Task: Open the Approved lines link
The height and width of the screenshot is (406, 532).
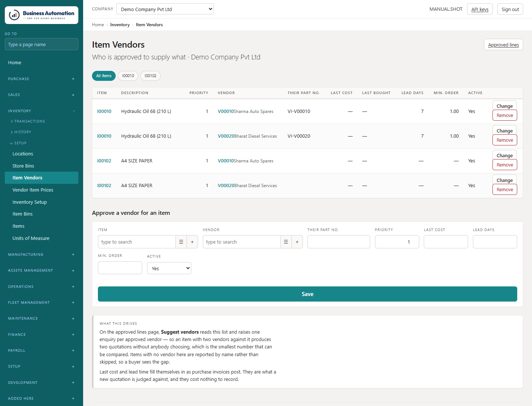Action: pyautogui.click(x=504, y=45)
